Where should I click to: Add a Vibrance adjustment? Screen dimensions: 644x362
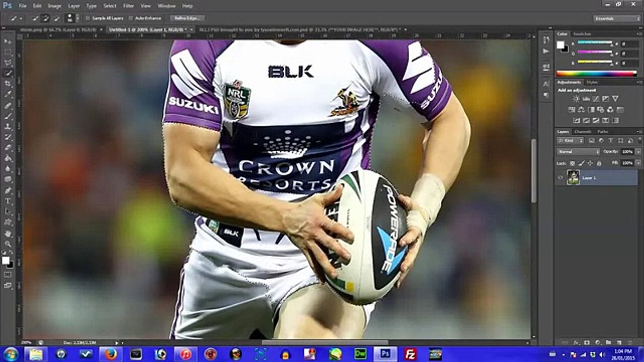[x=615, y=99]
